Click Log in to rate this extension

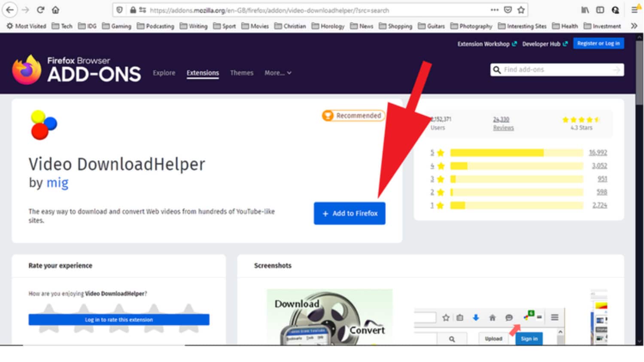pos(119,320)
